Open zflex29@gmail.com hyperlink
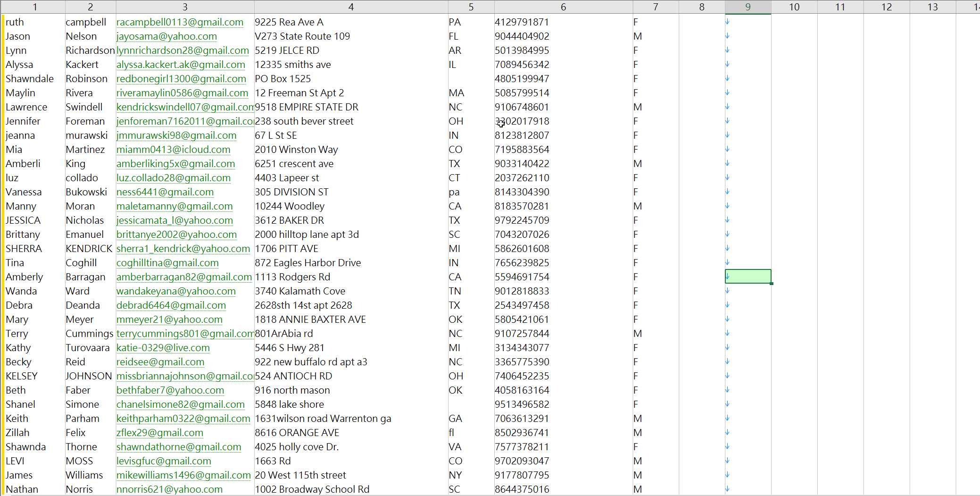The image size is (980, 496). click(159, 433)
